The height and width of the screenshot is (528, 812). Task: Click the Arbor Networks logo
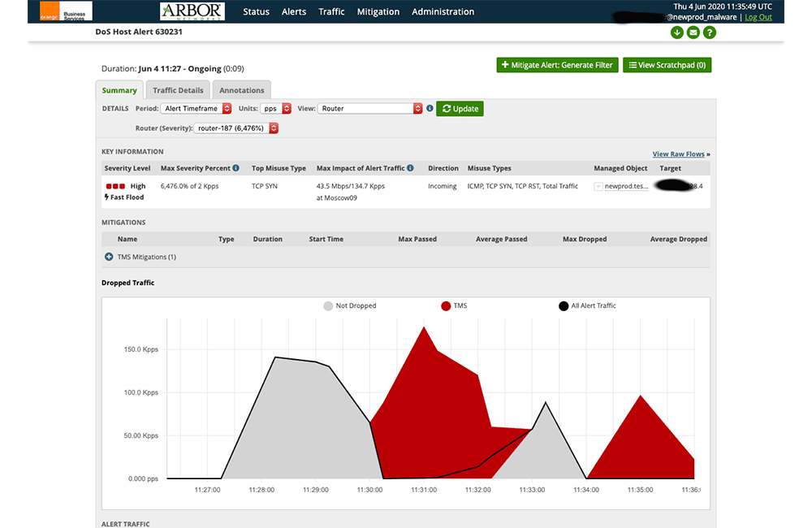pos(192,11)
